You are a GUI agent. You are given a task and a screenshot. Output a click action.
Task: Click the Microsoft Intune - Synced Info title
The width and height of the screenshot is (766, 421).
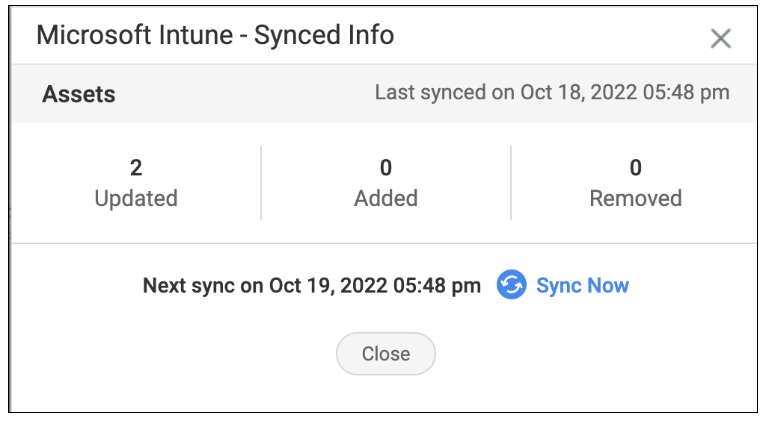pyautogui.click(x=215, y=35)
